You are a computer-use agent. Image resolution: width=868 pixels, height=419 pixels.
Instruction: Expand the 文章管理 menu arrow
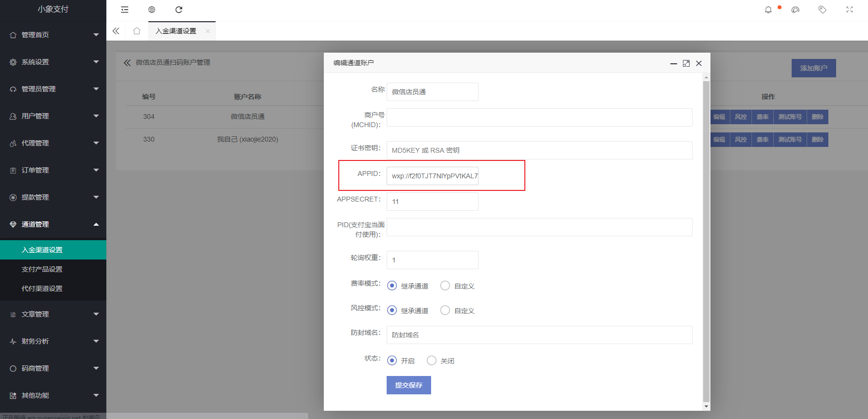[x=96, y=314]
